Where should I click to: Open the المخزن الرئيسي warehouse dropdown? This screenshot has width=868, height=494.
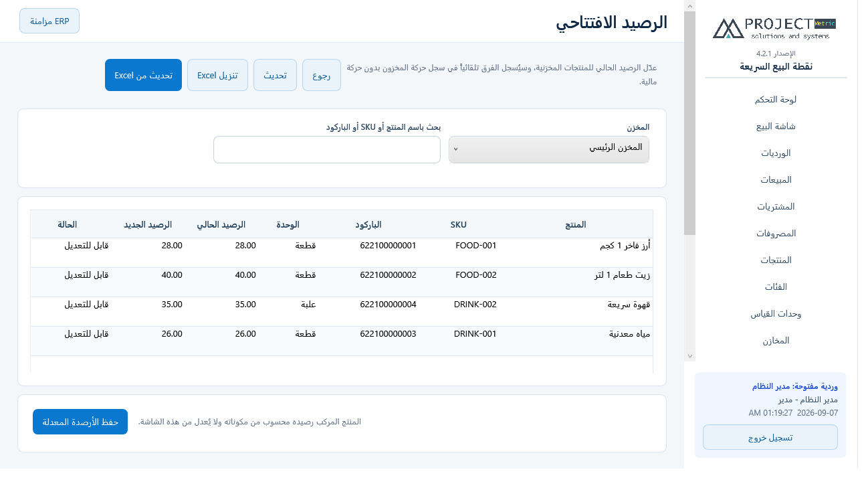tap(549, 149)
